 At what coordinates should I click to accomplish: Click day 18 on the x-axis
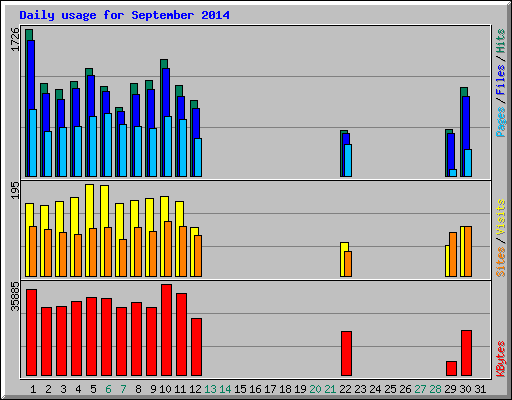tap(285, 389)
